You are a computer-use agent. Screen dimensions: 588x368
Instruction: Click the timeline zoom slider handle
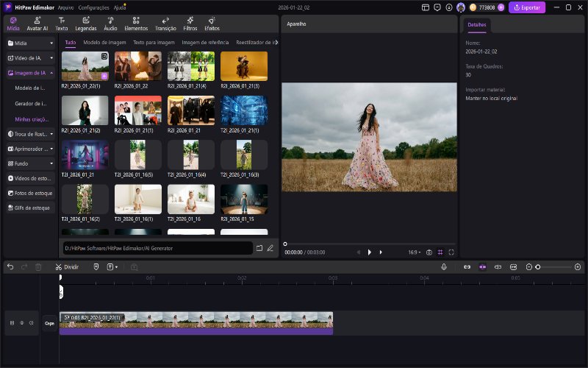[538, 266]
